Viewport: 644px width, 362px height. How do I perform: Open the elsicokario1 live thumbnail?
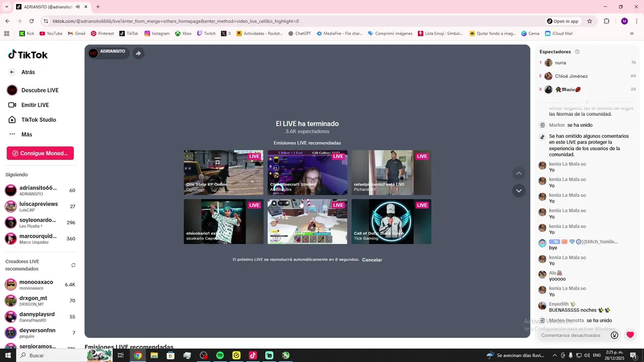(223, 222)
